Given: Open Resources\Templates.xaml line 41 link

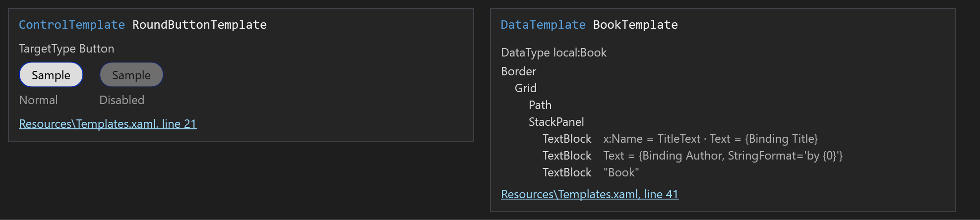Looking at the screenshot, I should click(590, 194).
